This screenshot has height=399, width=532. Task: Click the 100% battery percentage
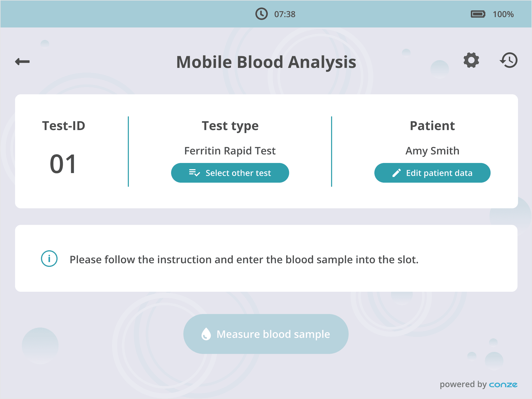point(503,14)
